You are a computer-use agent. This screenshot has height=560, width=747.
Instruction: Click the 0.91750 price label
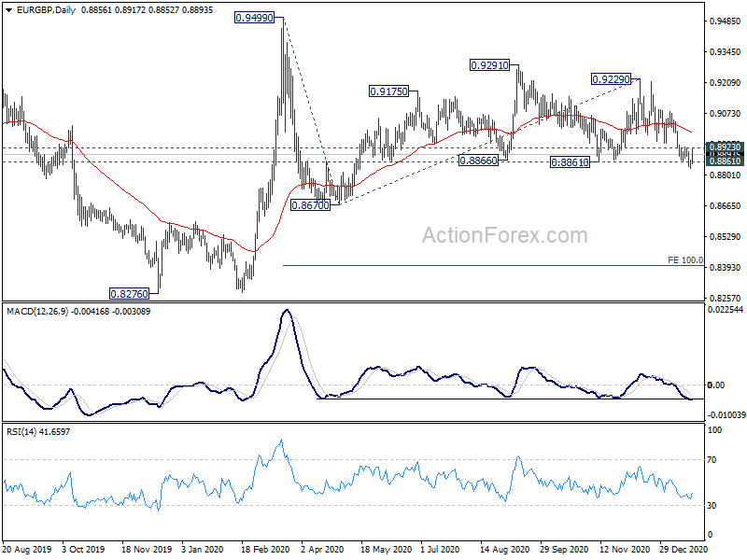388,91
